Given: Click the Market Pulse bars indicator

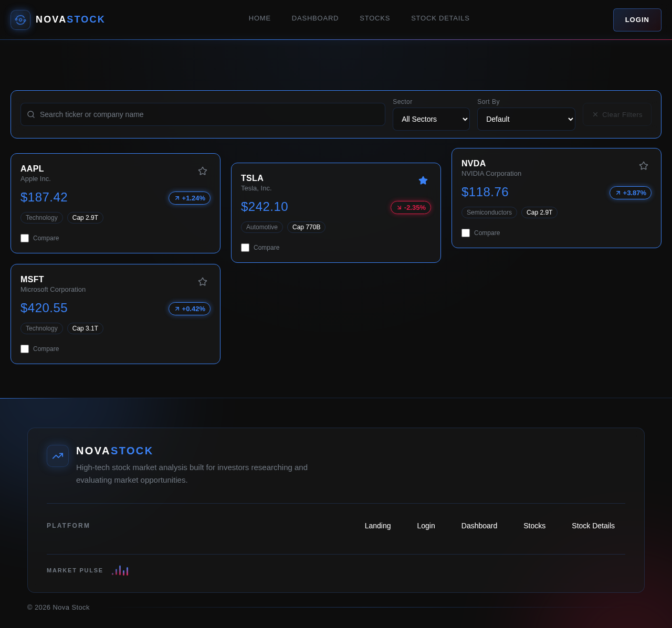Looking at the screenshot, I should (x=120, y=570).
